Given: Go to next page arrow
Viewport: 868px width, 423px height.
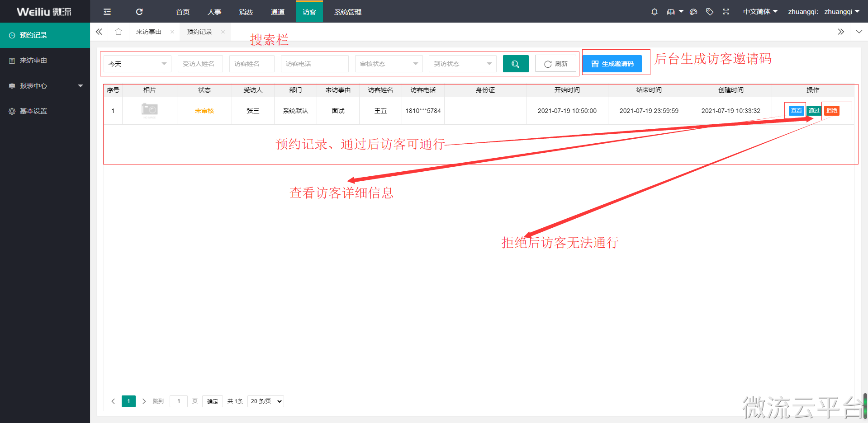Looking at the screenshot, I should (x=144, y=401).
